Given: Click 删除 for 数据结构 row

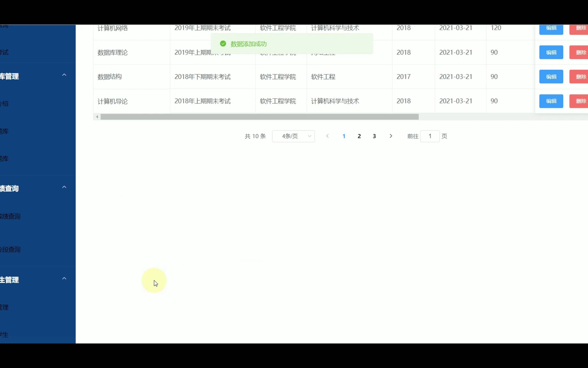Looking at the screenshot, I should pos(579,77).
